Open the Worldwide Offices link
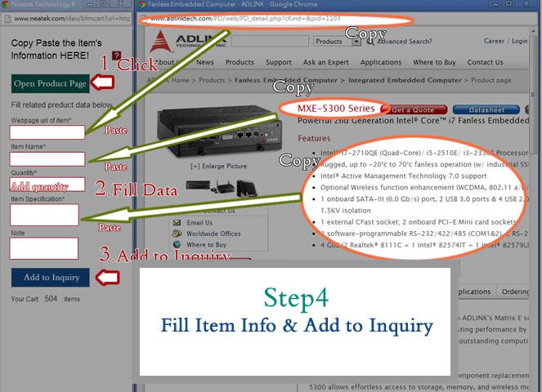The image size is (542, 392). (x=213, y=234)
